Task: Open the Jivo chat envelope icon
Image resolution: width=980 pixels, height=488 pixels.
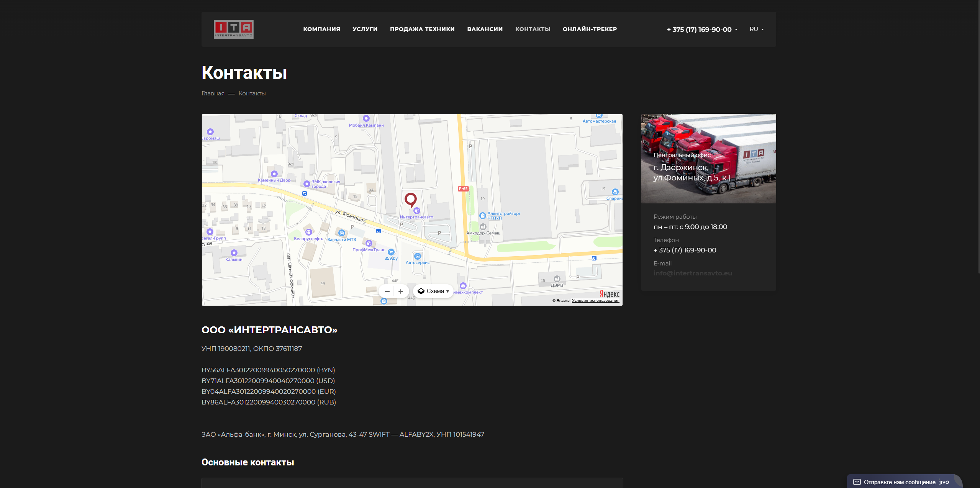Action: pyautogui.click(x=856, y=481)
